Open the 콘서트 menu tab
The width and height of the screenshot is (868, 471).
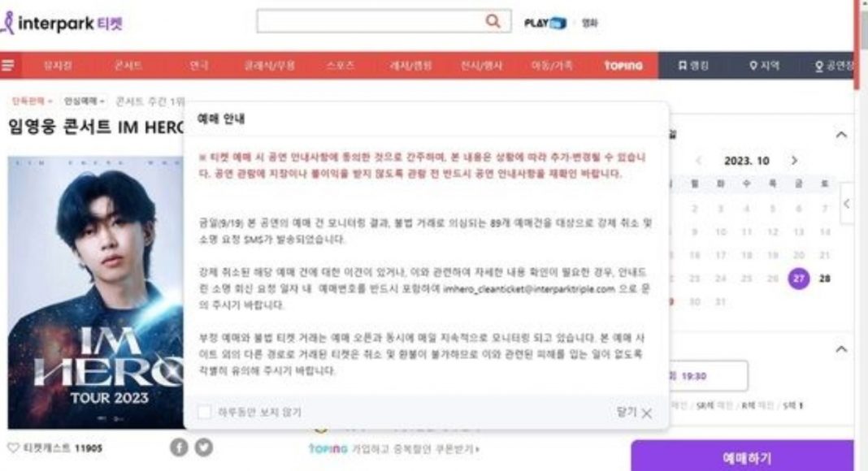(128, 65)
